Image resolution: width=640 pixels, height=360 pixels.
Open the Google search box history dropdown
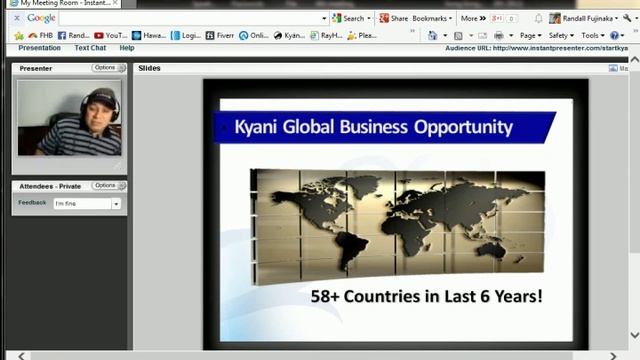(x=324, y=18)
